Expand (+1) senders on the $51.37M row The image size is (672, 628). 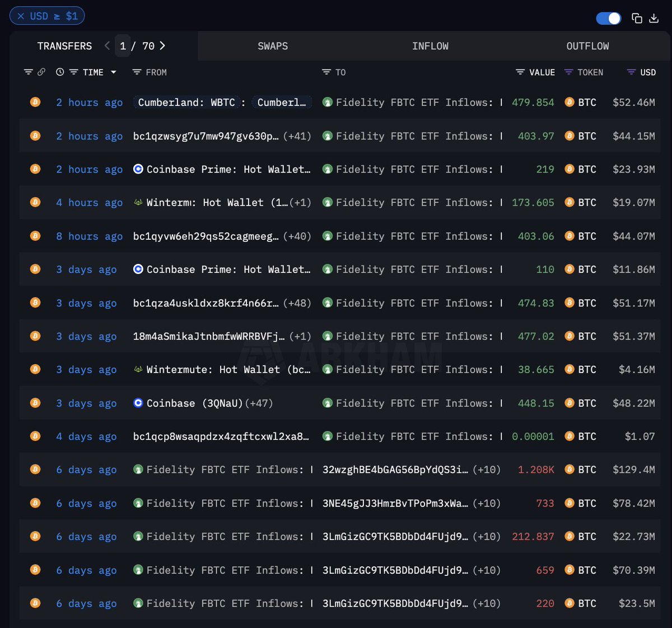click(300, 336)
